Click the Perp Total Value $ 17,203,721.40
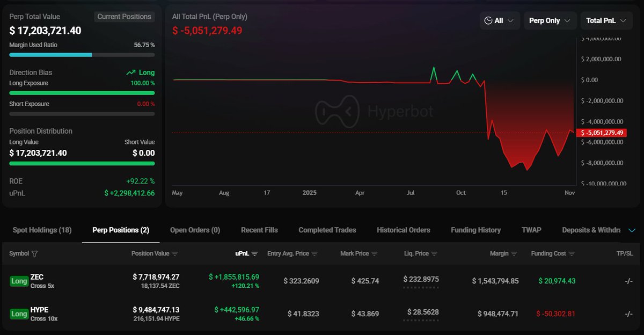This screenshot has width=644, height=335. coord(45,31)
